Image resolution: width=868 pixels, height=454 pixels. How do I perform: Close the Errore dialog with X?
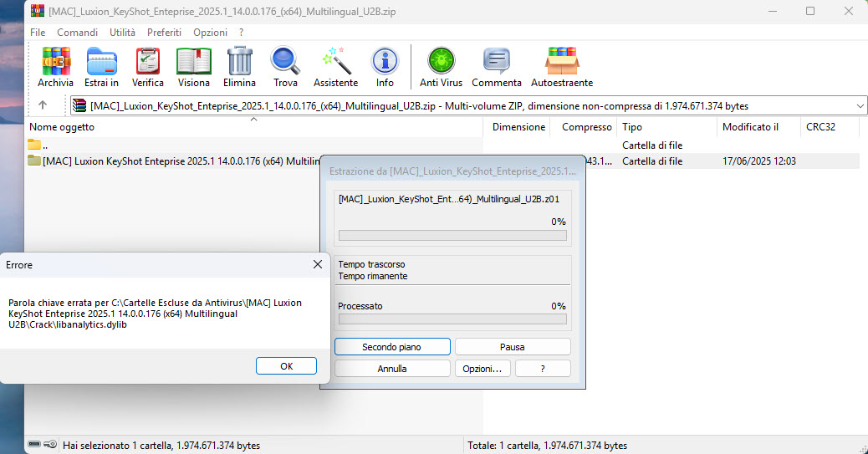(318, 265)
